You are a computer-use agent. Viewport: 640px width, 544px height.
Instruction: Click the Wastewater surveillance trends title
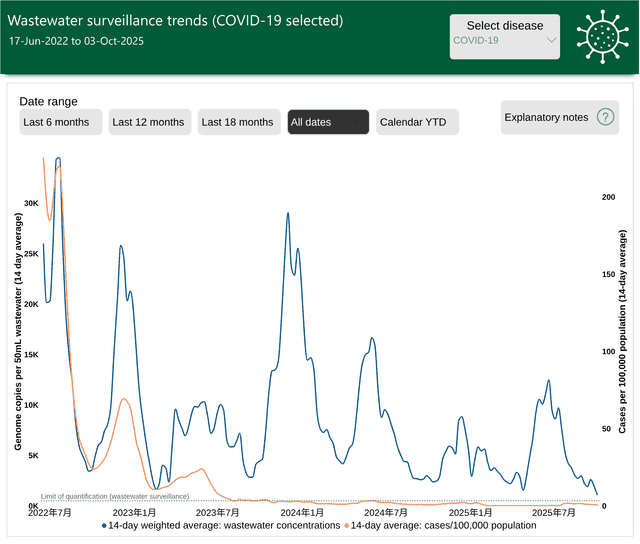point(175,20)
